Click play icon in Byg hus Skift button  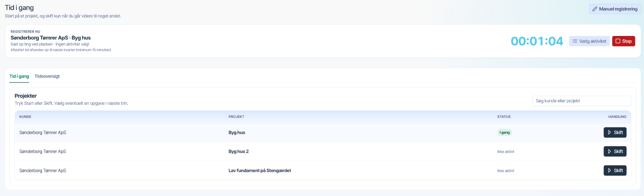point(609,133)
